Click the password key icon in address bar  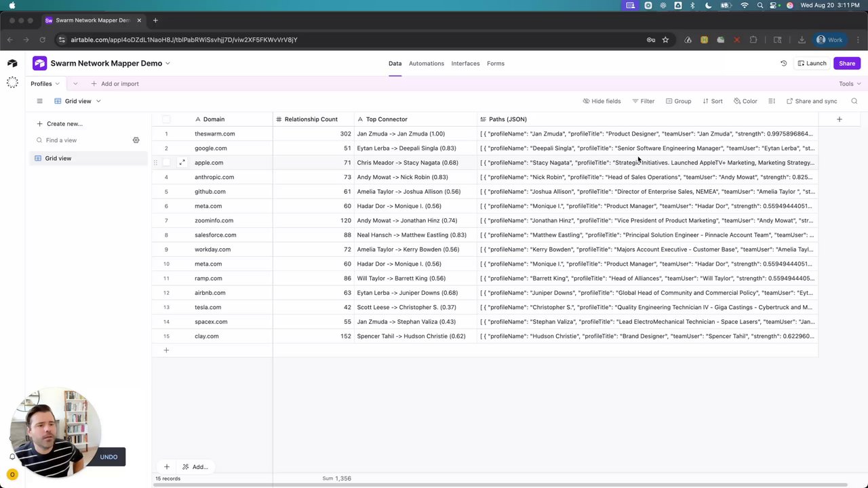tap(651, 40)
